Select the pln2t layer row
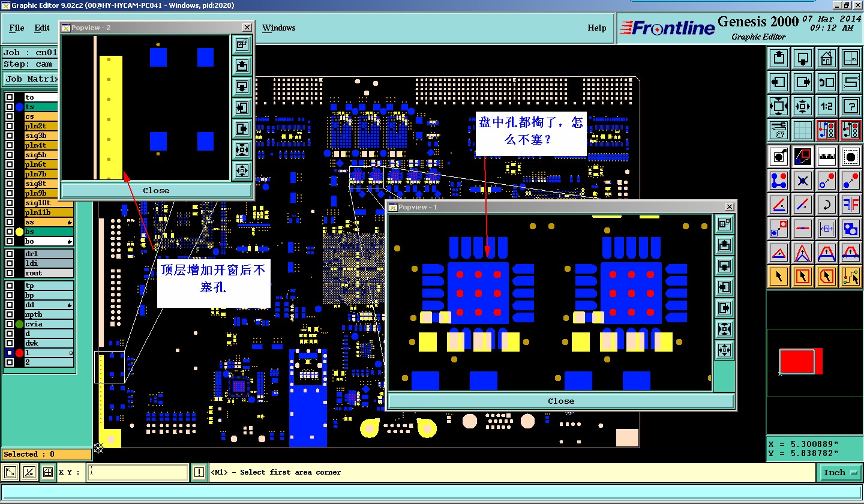Image resolution: width=864 pixels, height=504 pixels. tap(40, 126)
